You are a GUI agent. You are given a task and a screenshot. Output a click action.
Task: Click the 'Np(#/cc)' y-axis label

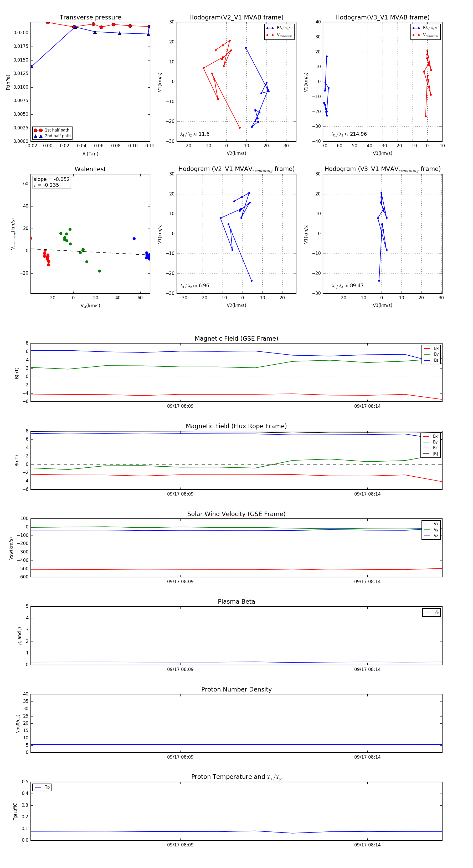click(x=18, y=723)
